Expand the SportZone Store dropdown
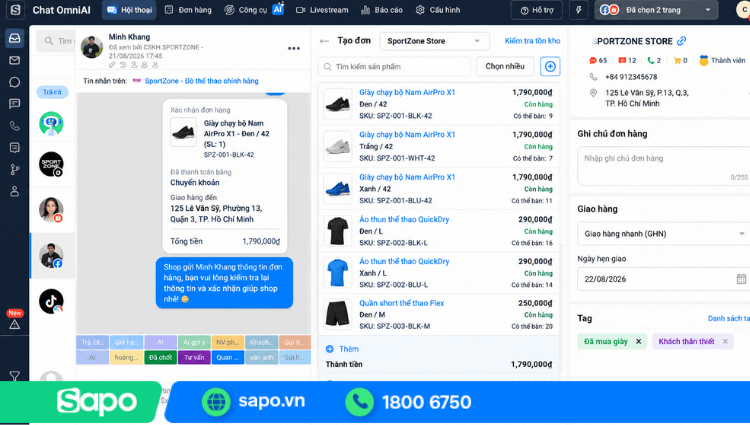Image resolution: width=750 pixels, height=425 pixels. point(434,41)
